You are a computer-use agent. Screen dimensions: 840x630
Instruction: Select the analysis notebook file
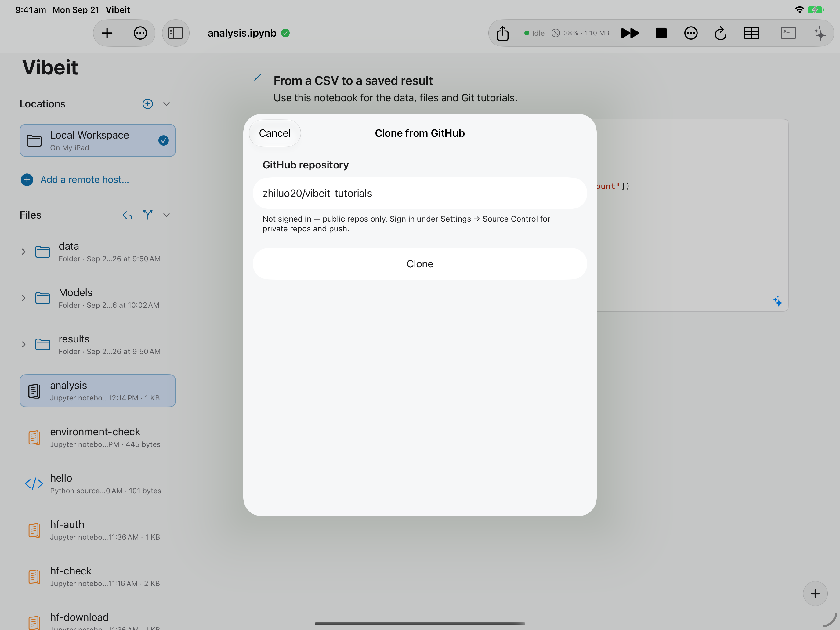[98, 391]
